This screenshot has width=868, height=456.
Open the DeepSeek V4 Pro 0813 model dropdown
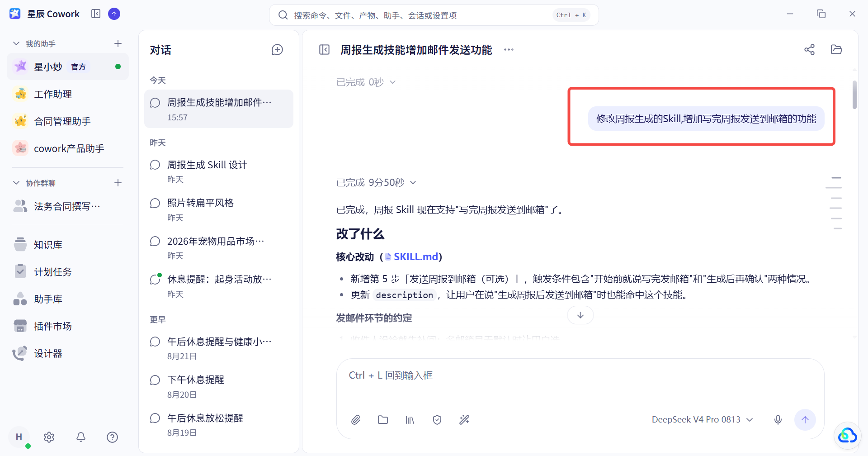[703, 420]
